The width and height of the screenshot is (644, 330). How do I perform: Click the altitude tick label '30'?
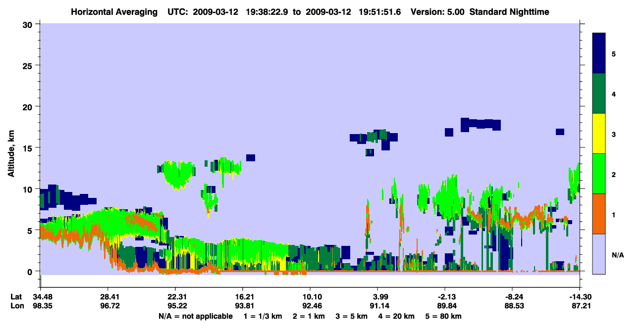28,24
